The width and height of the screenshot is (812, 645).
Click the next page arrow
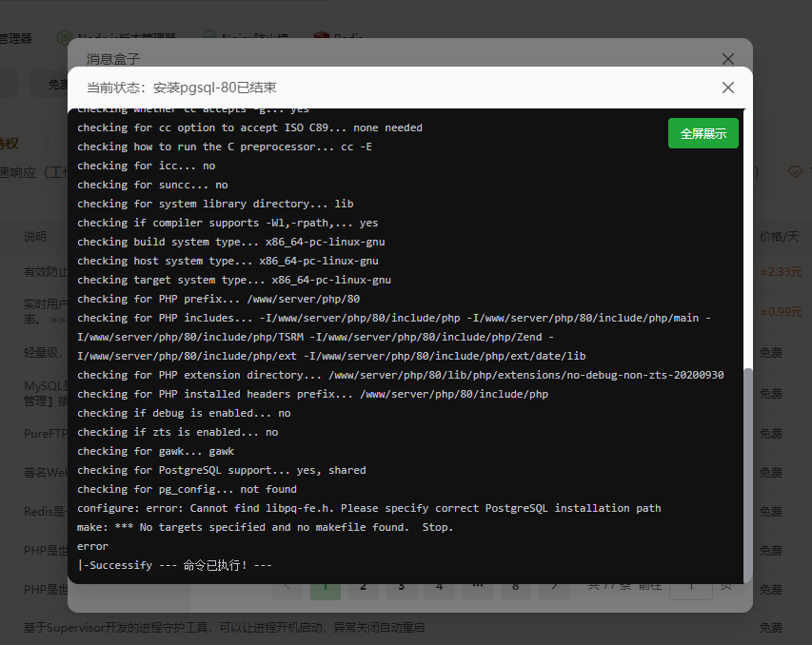click(553, 586)
